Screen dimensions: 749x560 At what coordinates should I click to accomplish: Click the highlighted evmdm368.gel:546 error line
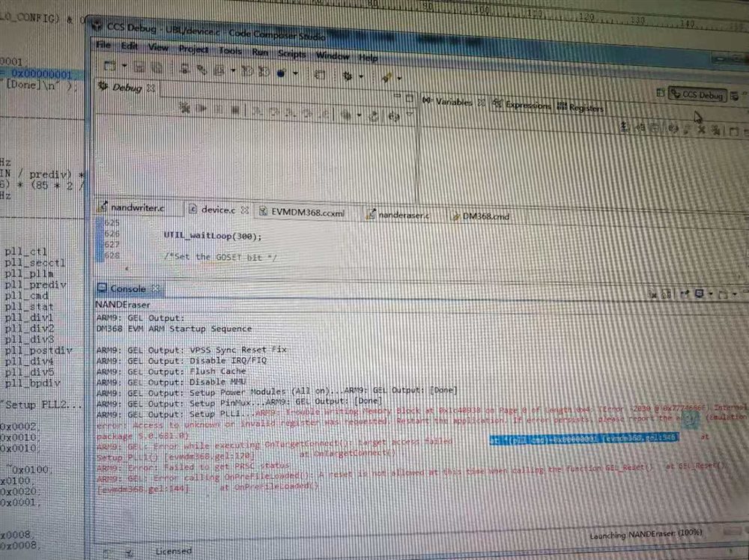pos(583,438)
